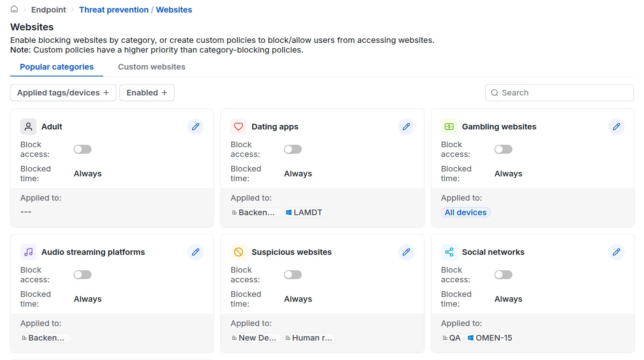Toggle Social networks block access switch
This screenshot has height=360, width=644.
click(503, 275)
